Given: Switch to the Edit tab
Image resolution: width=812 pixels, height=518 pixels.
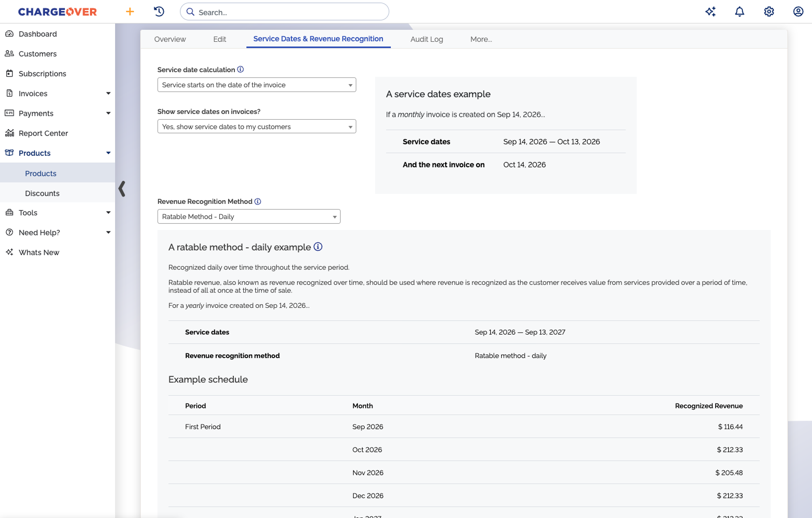Looking at the screenshot, I should pos(220,39).
